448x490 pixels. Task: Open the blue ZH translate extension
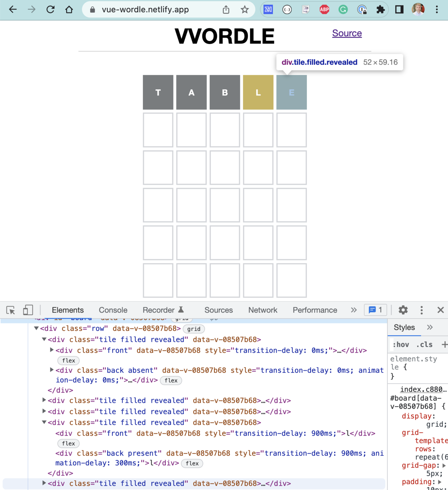[x=268, y=9]
